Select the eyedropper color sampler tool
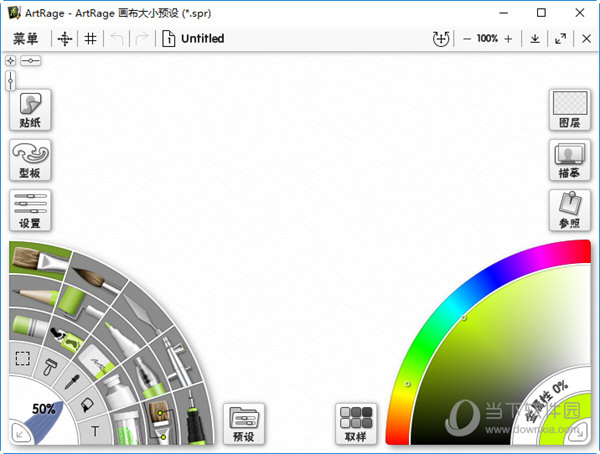Screen dimensions: 600x454 coord(72,382)
